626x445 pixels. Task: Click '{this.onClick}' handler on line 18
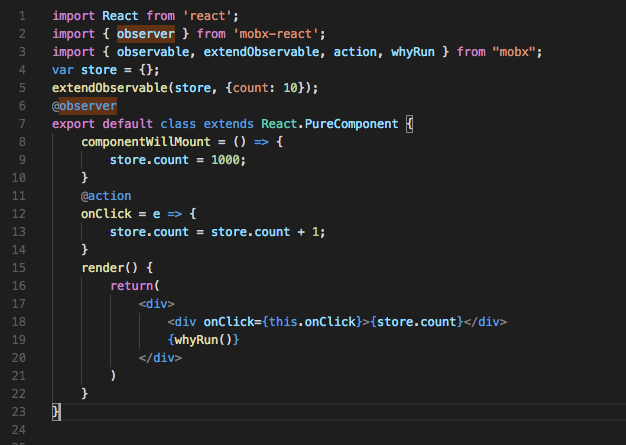(312, 322)
